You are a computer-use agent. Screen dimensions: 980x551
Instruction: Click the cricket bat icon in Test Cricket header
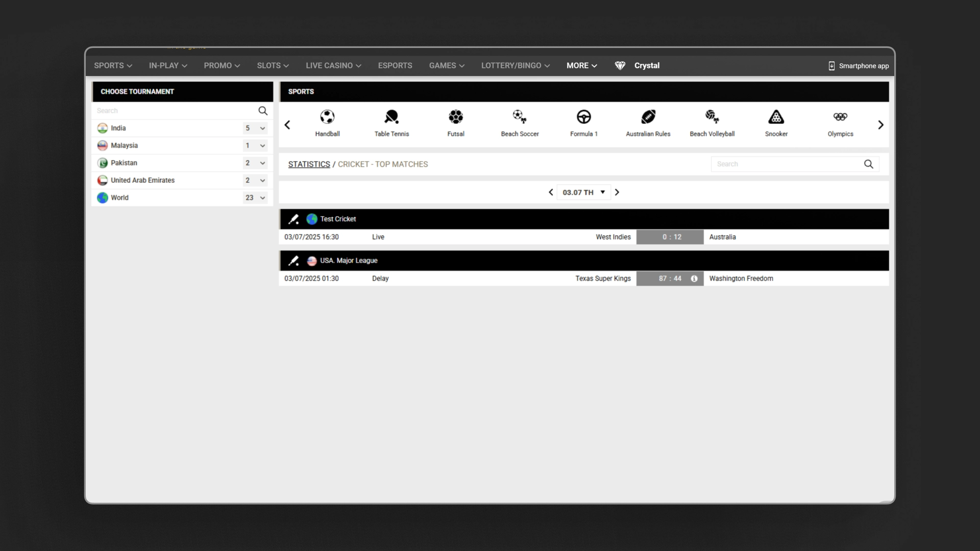(x=293, y=219)
